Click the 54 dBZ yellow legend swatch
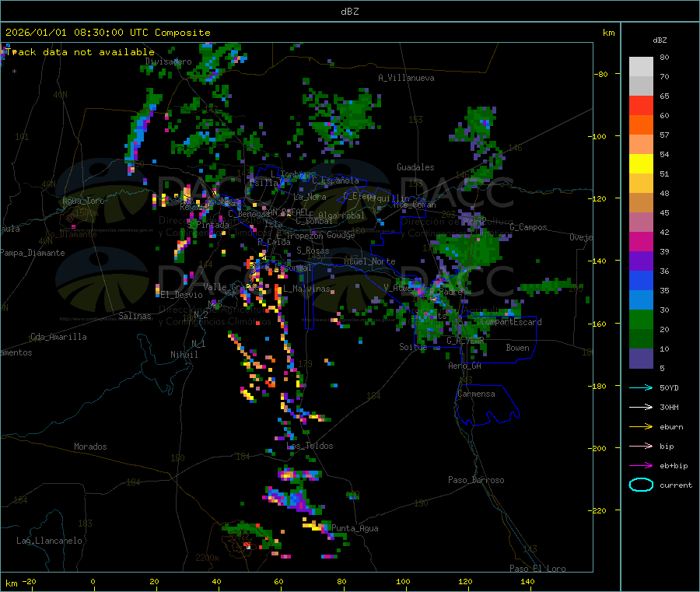 pyautogui.click(x=641, y=164)
